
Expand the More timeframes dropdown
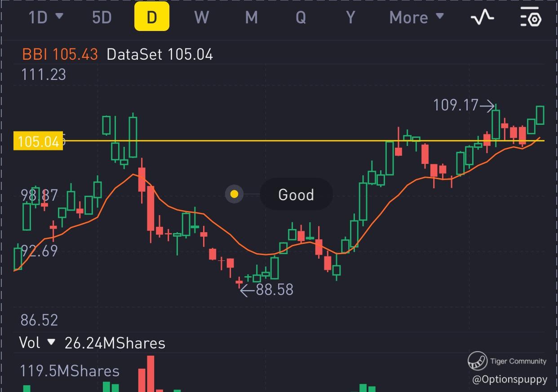(x=416, y=17)
